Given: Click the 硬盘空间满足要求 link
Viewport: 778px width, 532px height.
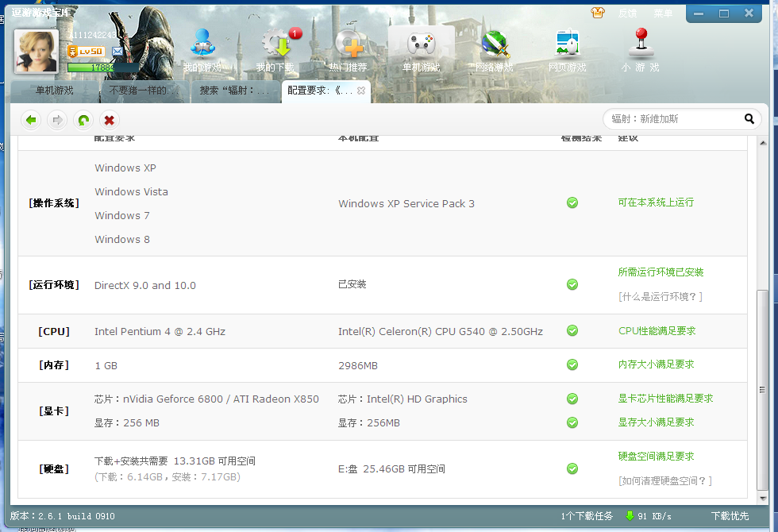Looking at the screenshot, I should pos(656,456).
